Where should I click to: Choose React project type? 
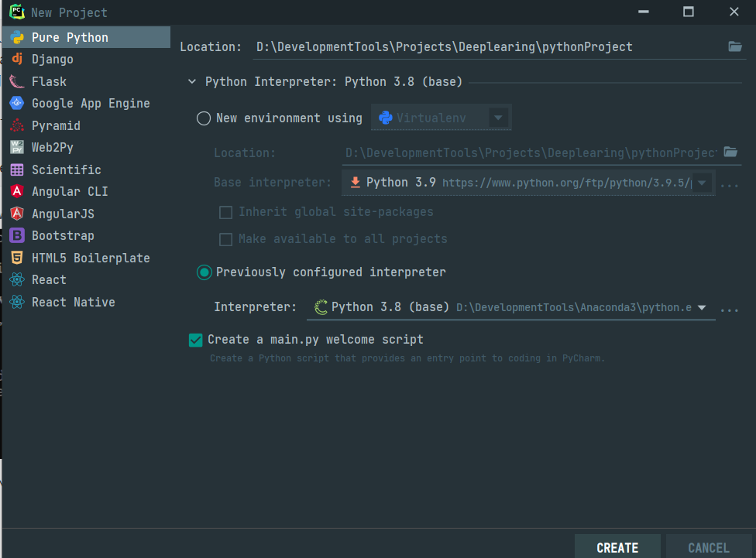(x=86, y=279)
